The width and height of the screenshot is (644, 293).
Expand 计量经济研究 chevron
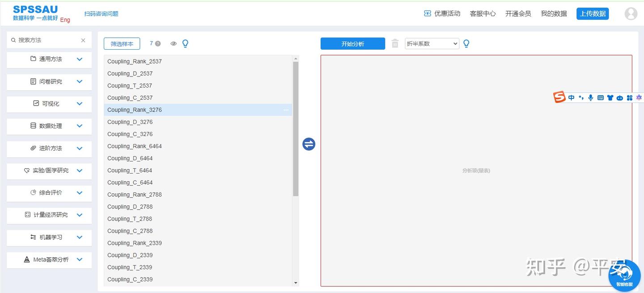click(x=80, y=215)
